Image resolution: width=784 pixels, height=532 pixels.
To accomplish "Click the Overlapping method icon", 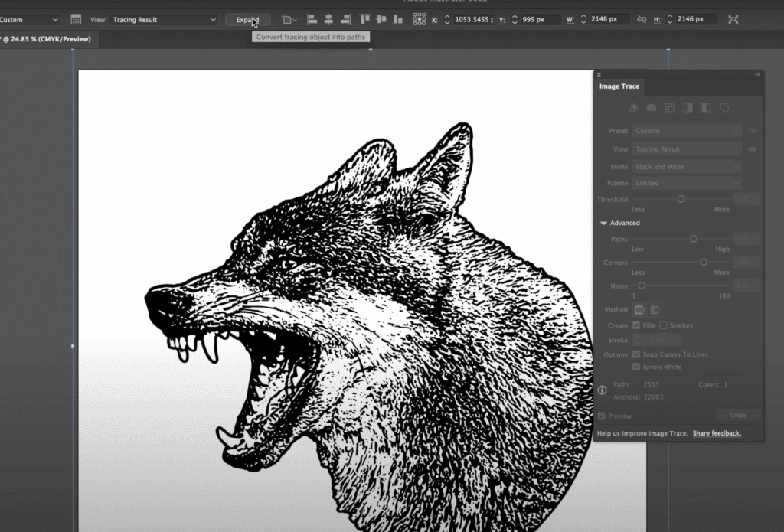I will point(655,310).
